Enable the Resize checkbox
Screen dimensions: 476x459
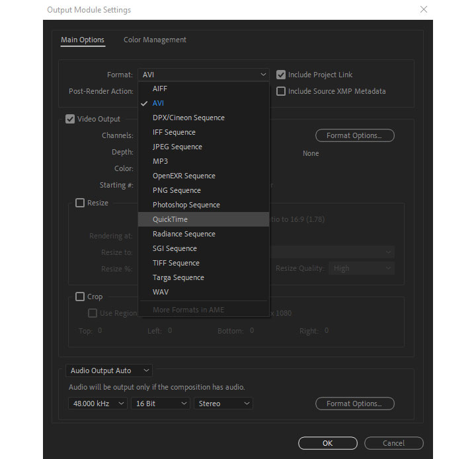[x=80, y=203]
